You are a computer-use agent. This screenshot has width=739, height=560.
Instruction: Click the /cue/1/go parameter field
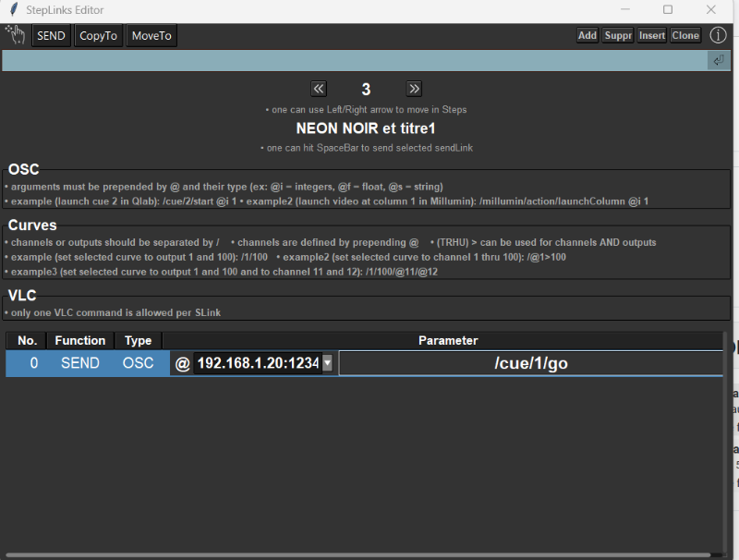(530, 363)
